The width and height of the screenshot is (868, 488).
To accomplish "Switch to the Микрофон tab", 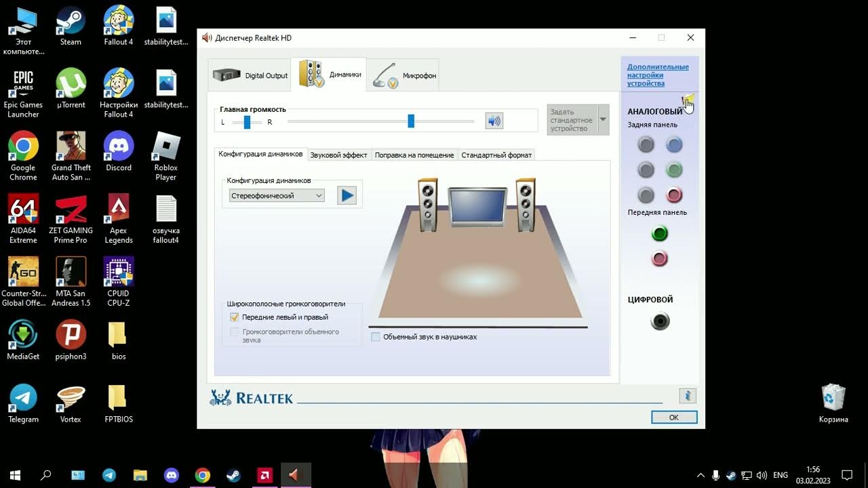I will tap(403, 75).
